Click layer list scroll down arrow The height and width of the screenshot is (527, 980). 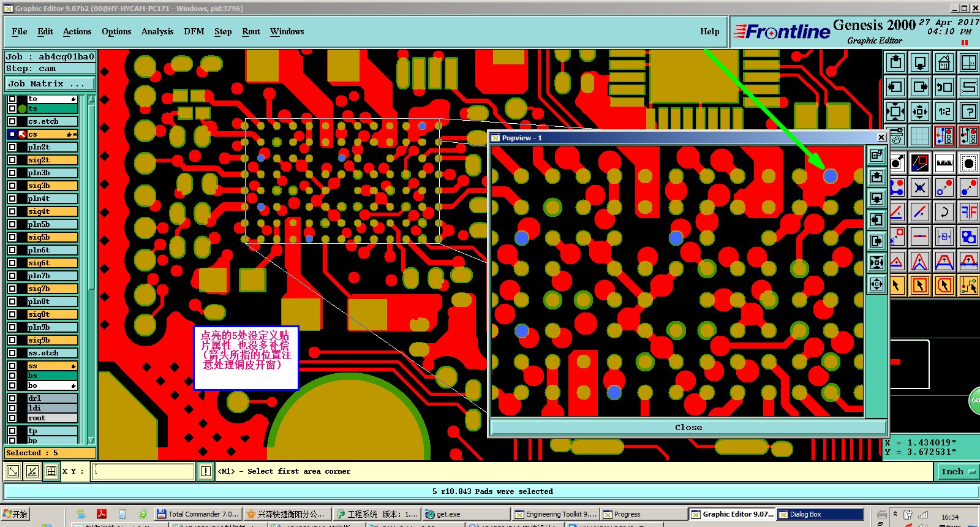[x=91, y=440]
